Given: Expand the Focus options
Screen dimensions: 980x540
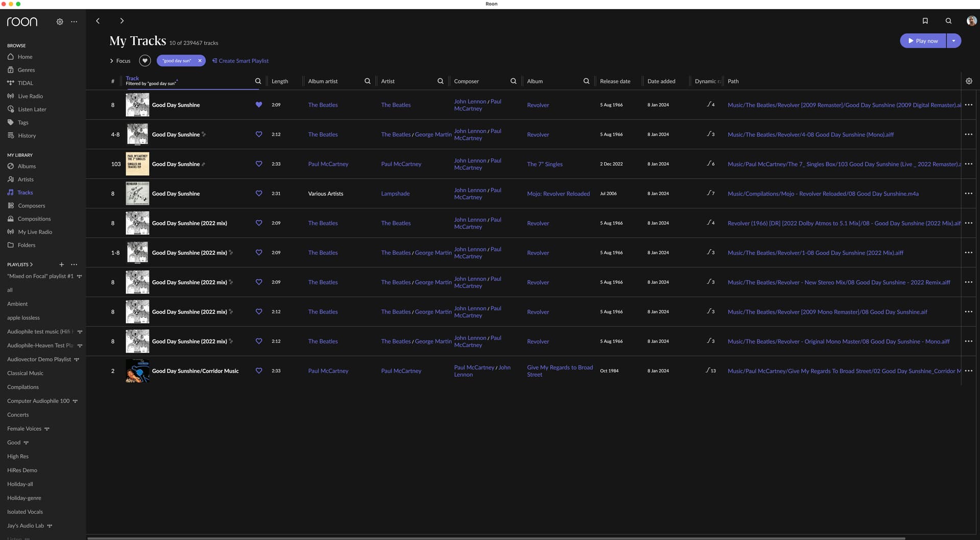Looking at the screenshot, I should pyautogui.click(x=120, y=61).
